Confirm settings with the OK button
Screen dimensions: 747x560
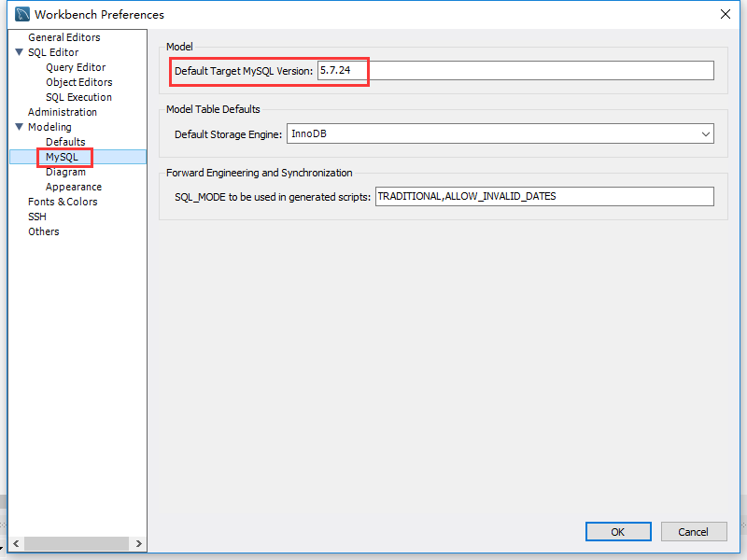point(618,531)
